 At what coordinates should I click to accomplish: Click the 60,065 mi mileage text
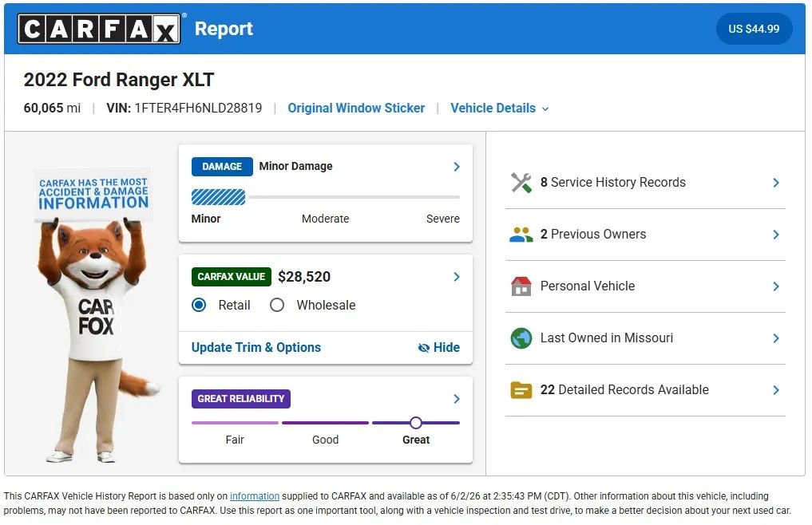(x=52, y=109)
